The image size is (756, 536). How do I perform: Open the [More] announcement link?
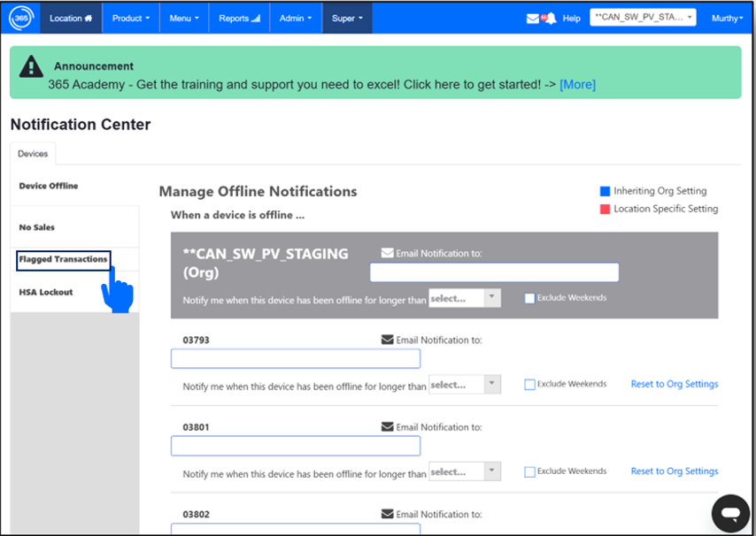pos(577,84)
